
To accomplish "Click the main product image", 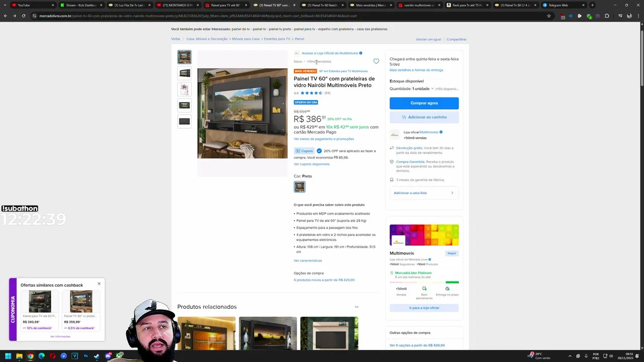I will (243, 114).
